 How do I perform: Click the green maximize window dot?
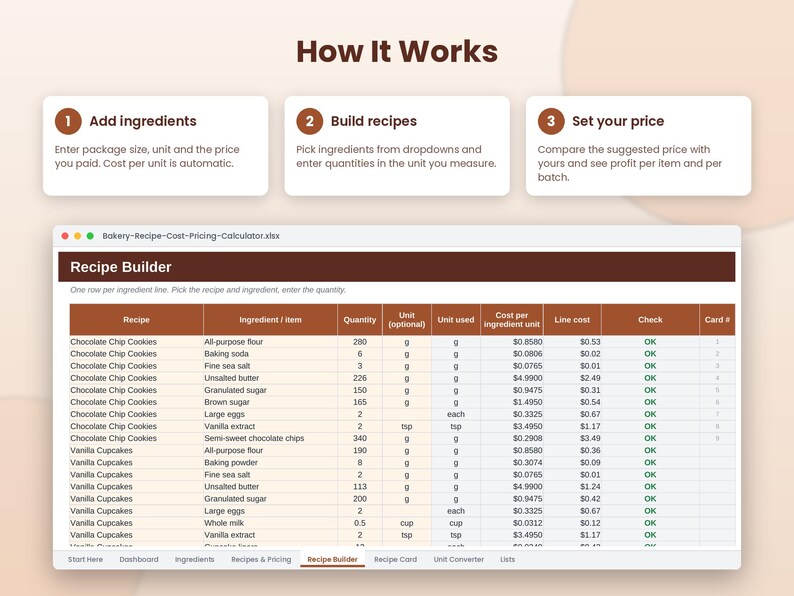[x=90, y=236]
